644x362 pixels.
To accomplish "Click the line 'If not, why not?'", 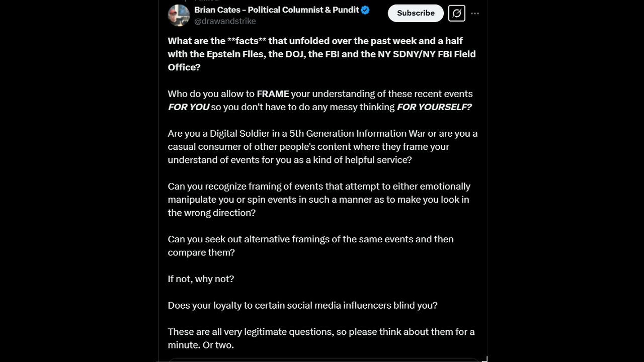I will click(x=201, y=279).
